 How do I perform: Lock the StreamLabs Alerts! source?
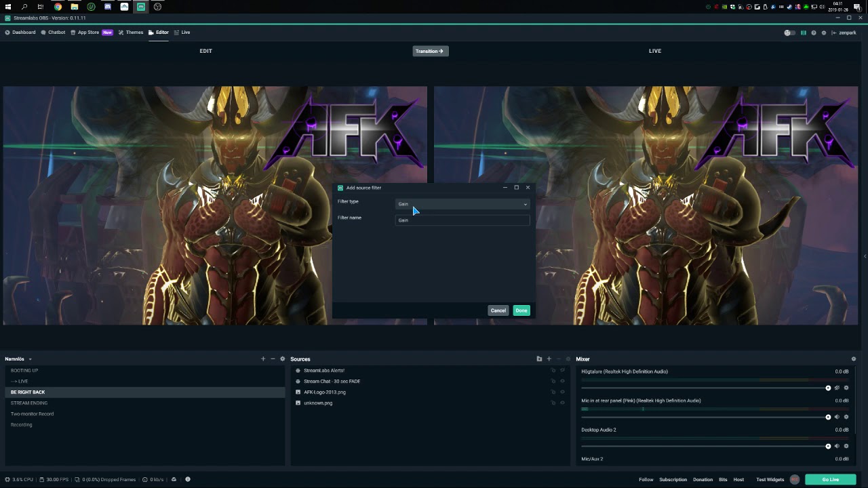pos(553,371)
